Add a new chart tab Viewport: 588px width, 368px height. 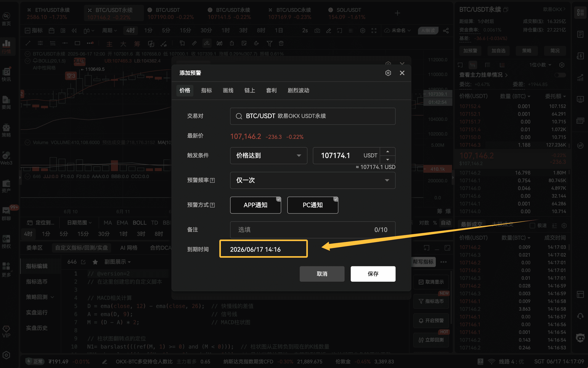pyautogui.click(x=397, y=13)
